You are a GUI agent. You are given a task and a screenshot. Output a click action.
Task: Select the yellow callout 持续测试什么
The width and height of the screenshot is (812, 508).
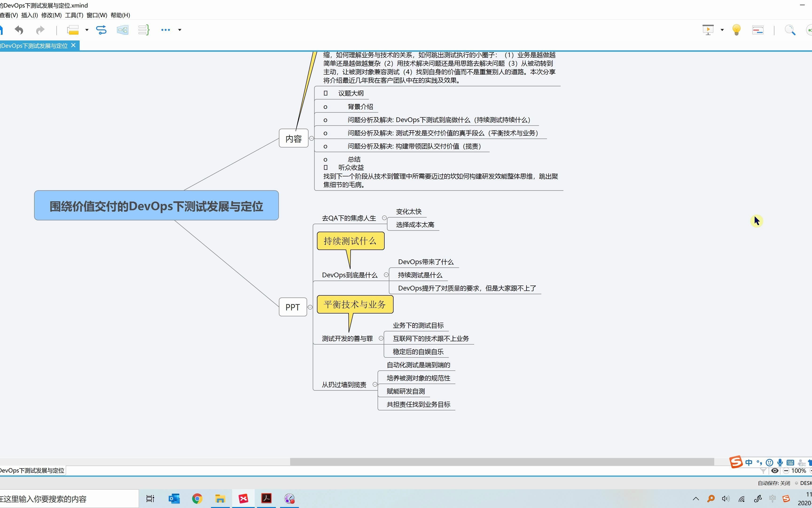point(350,241)
